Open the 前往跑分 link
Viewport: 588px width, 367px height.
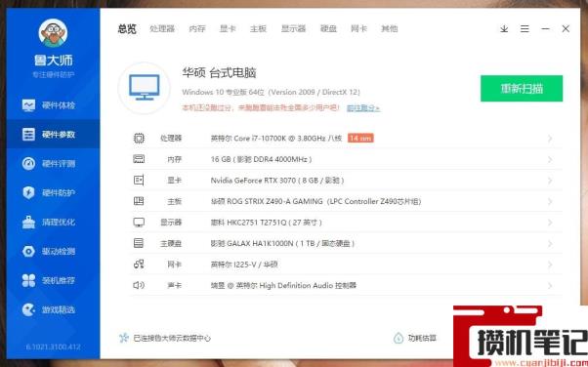tap(363, 108)
